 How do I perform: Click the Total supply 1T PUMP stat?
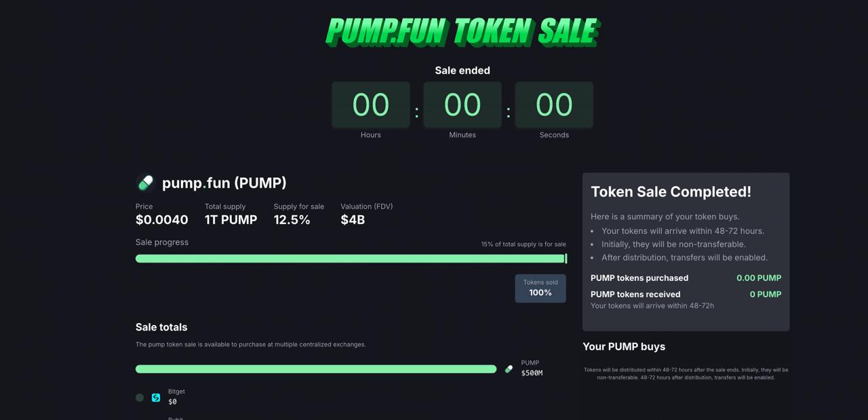coord(231,214)
